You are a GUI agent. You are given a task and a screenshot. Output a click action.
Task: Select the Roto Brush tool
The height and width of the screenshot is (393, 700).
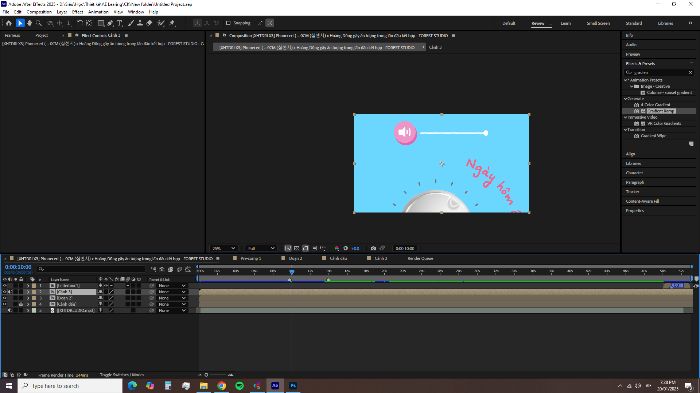(161, 23)
